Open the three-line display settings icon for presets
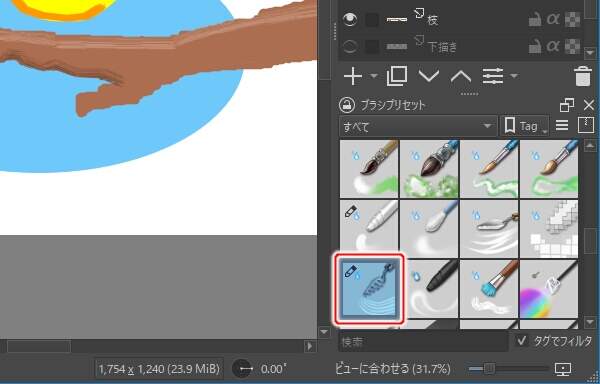 pyautogui.click(x=562, y=125)
